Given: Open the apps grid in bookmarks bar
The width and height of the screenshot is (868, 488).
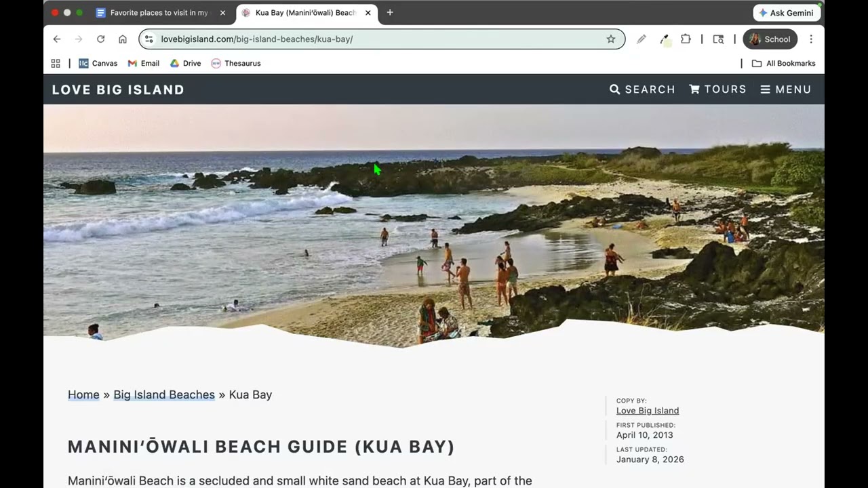Looking at the screenshot, I should (56, 63).
